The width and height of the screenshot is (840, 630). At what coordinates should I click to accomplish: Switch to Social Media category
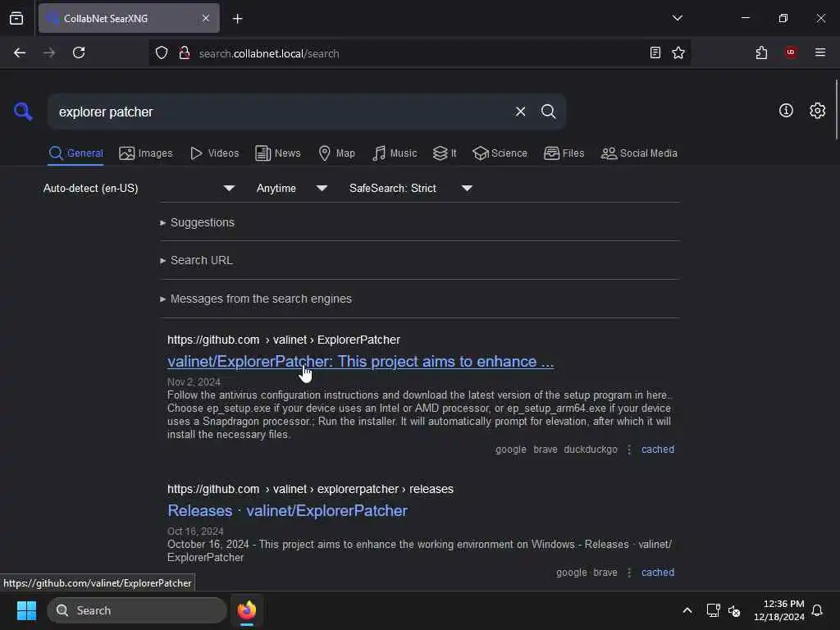pyautogui.click(x=639, y=153)
